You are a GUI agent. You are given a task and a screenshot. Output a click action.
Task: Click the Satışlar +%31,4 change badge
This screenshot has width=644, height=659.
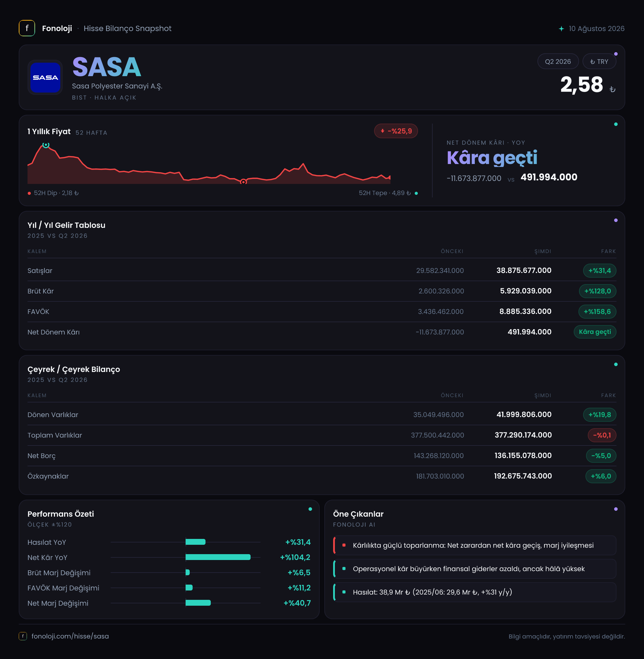tap(599, 270)
